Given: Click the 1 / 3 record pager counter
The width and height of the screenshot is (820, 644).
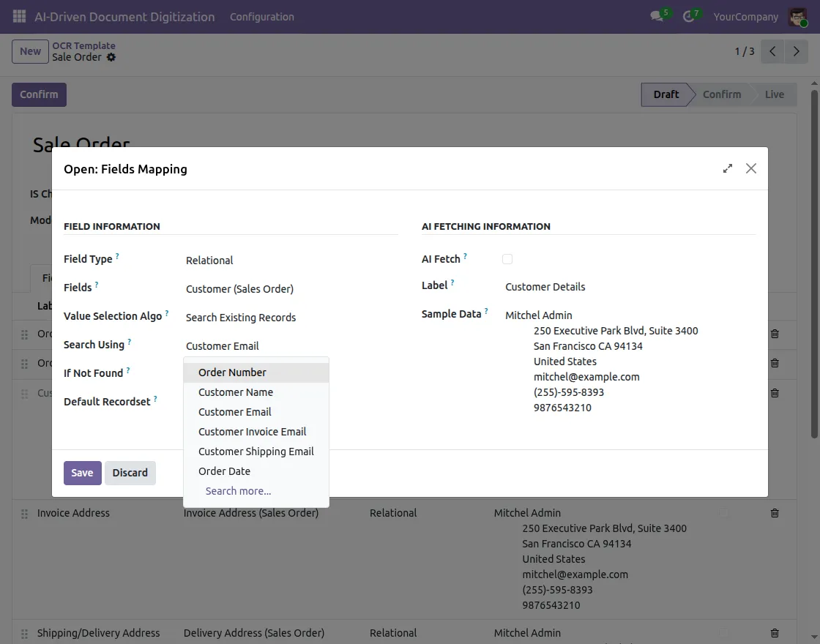Looking at the screenshot, I should coord(744,51).
